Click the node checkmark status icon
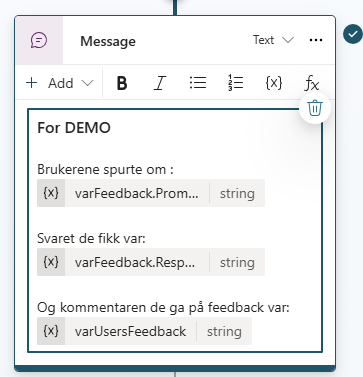The height and width of the screenshot is (377, 363). point(353,34)
